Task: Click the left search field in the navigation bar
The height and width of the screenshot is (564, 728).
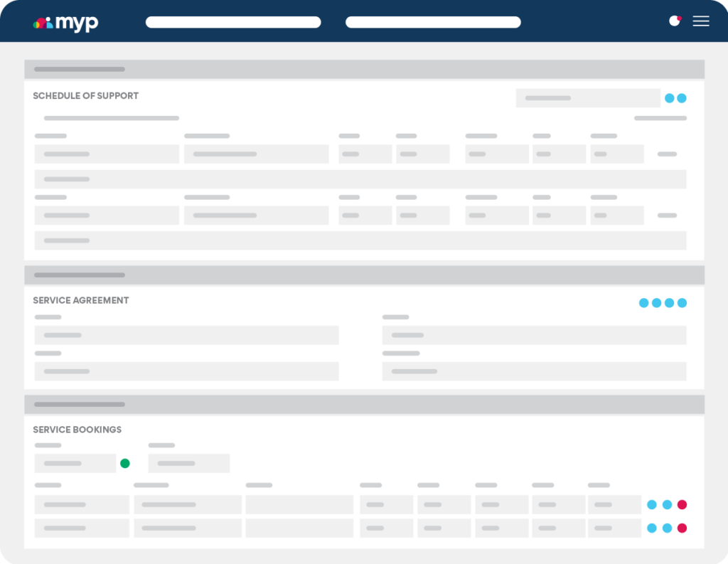Action: [232, 22]
